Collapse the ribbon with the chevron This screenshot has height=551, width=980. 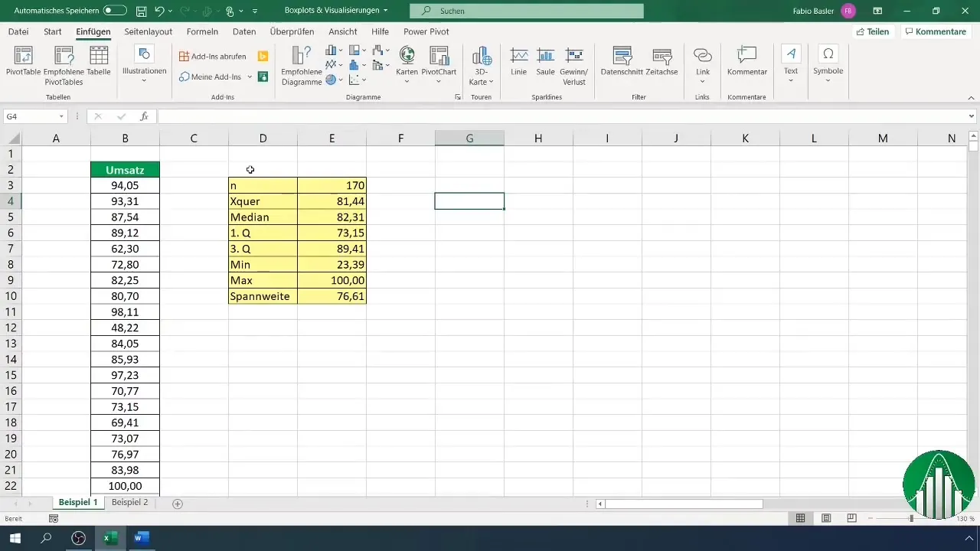970,98
